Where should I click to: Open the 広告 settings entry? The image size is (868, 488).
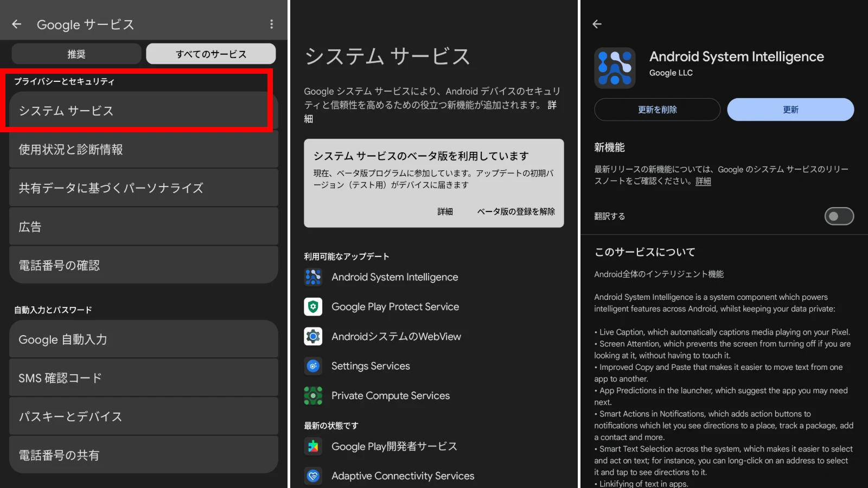click(x=144, y=227)
